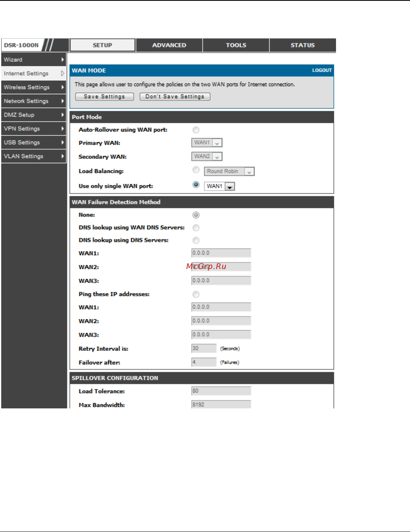Open VPN Settings sidebar menu
Viewport: 410px width, 532px height.
coord(34,129)
